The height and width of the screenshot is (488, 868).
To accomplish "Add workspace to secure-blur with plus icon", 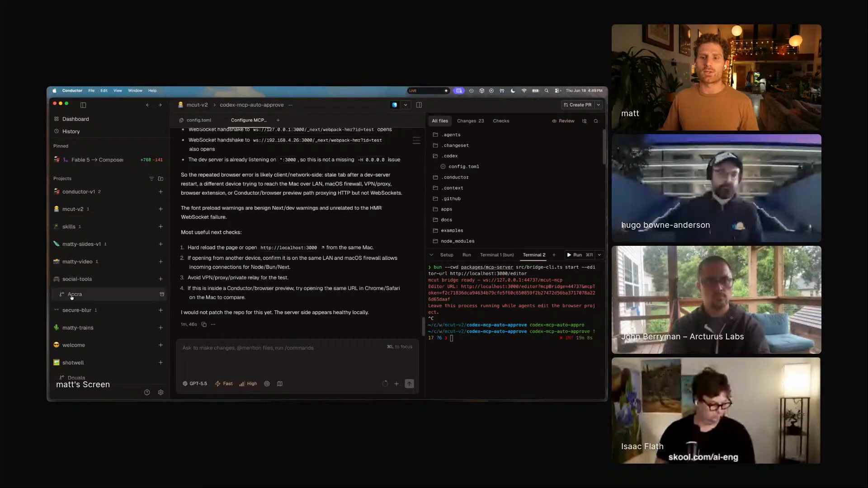I will pyautogui.click(x=160, y=310).
